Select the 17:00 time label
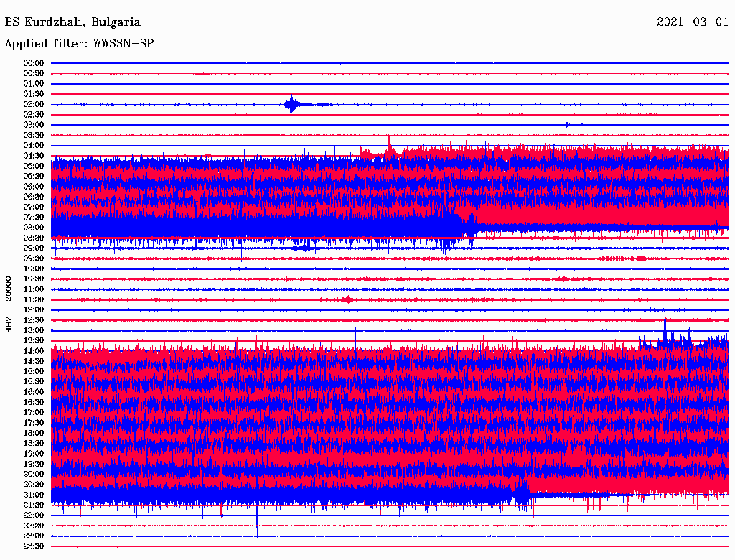Image resolution: width=735 pixels, height=560 pixels. [x=34, y=412]
